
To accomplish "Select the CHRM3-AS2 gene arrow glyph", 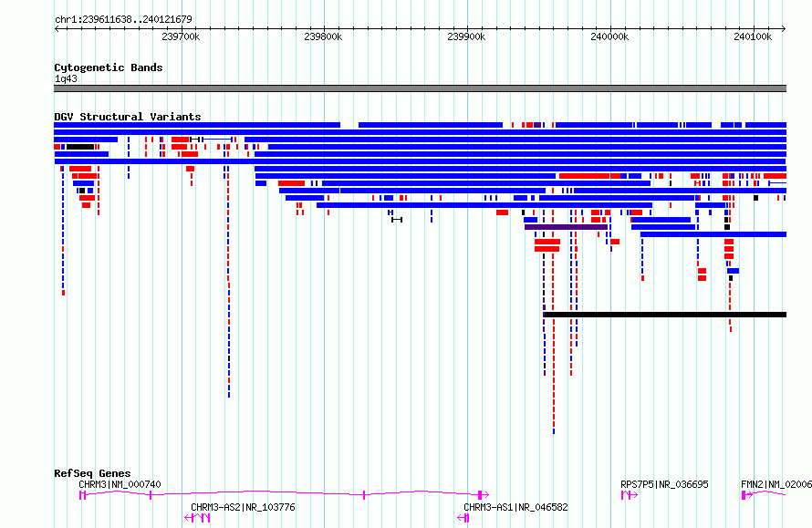I will [197, 518].
